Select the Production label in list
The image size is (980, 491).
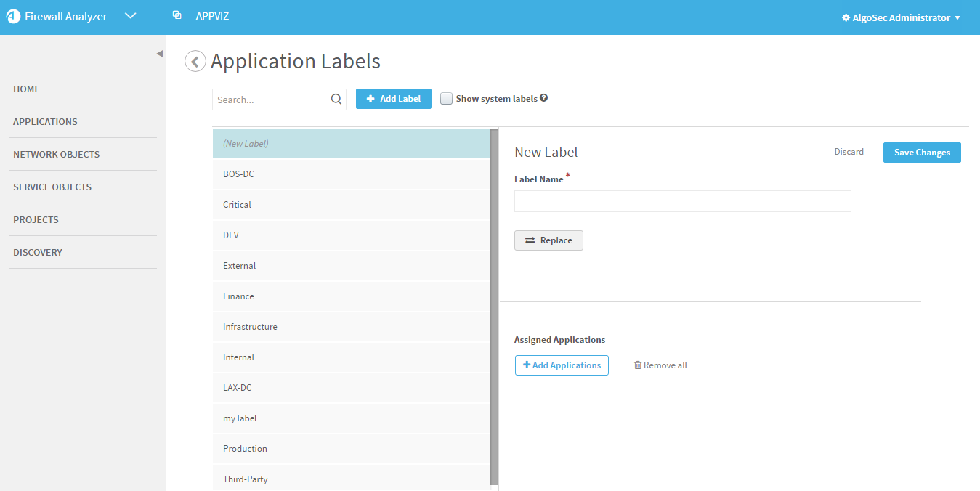[245, 449]
